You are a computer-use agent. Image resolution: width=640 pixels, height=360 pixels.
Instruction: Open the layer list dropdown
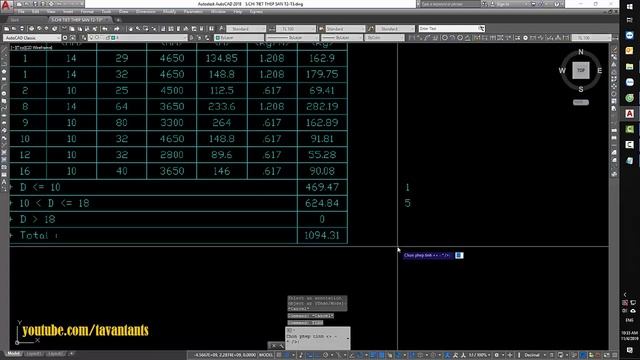[x=138, y=38]
